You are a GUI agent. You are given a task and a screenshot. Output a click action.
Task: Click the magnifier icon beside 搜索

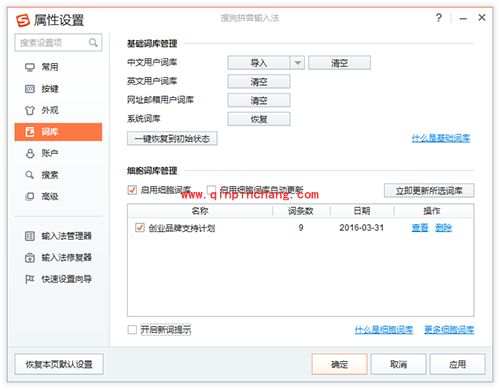[x=30, y=175]
